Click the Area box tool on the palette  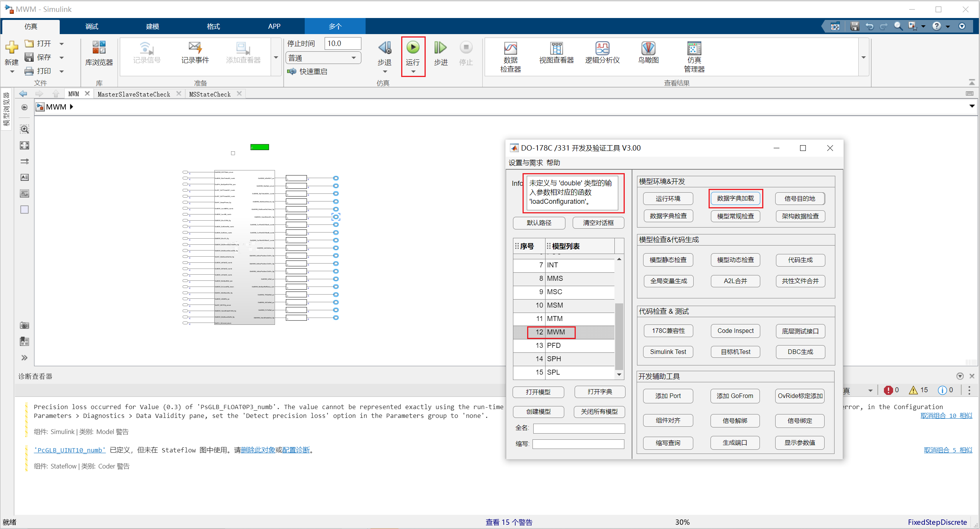[x=24, y=210]
